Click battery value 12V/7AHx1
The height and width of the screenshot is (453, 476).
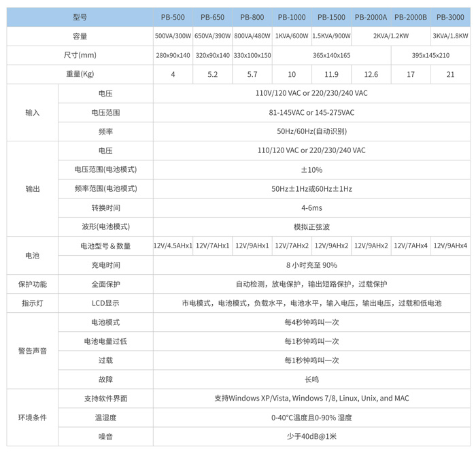tap(212, 246)
